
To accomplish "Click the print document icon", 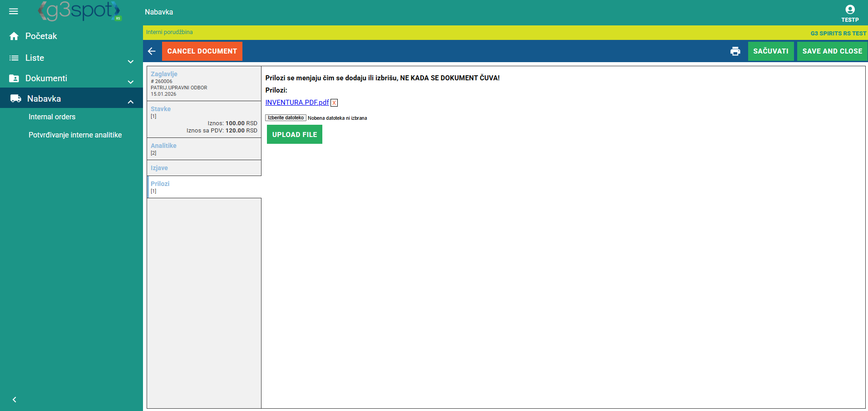I will [x=735, y=51].
